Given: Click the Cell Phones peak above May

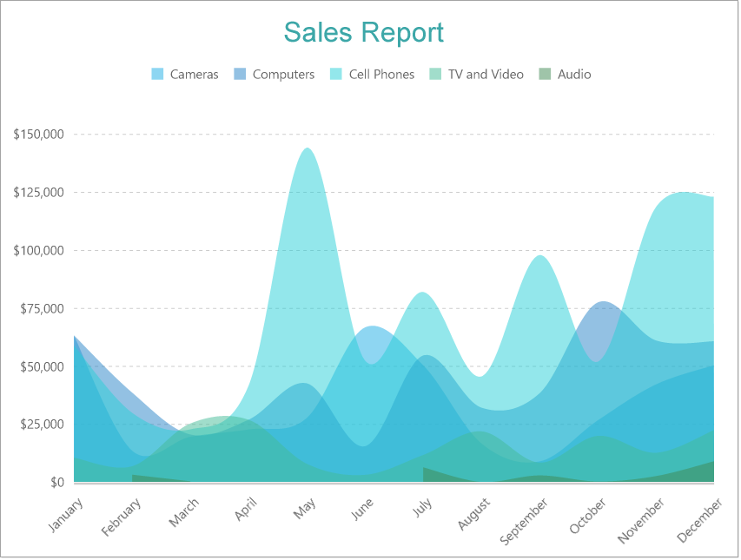Looking at the screenshot, I should coord(307,150).
